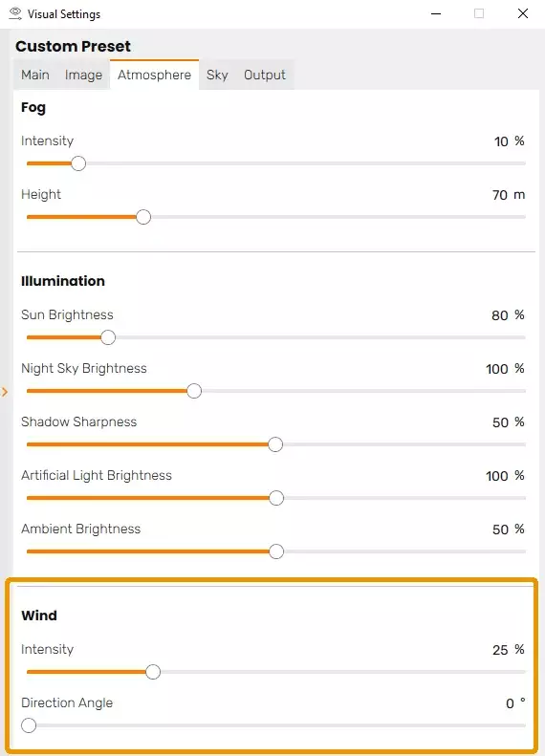The image size is (545, 756).
Task: Click the Night Sky Brightness slider knob
Action: coord(194,391)
